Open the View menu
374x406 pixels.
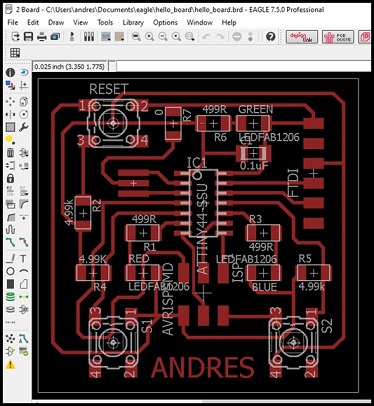pyautogui.click(x=80, y=23)
